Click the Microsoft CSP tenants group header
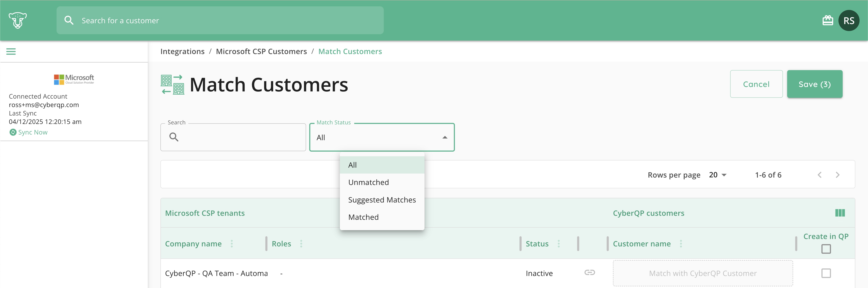 205,213
